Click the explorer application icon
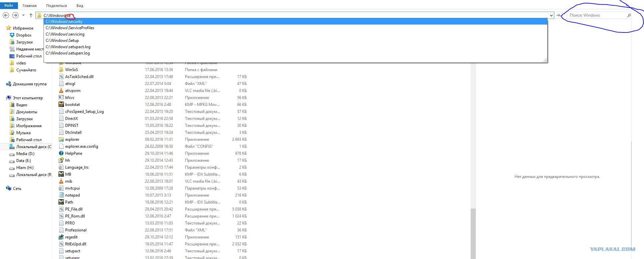644x259 pixels. pyautogui.click(x=61, y=139)
